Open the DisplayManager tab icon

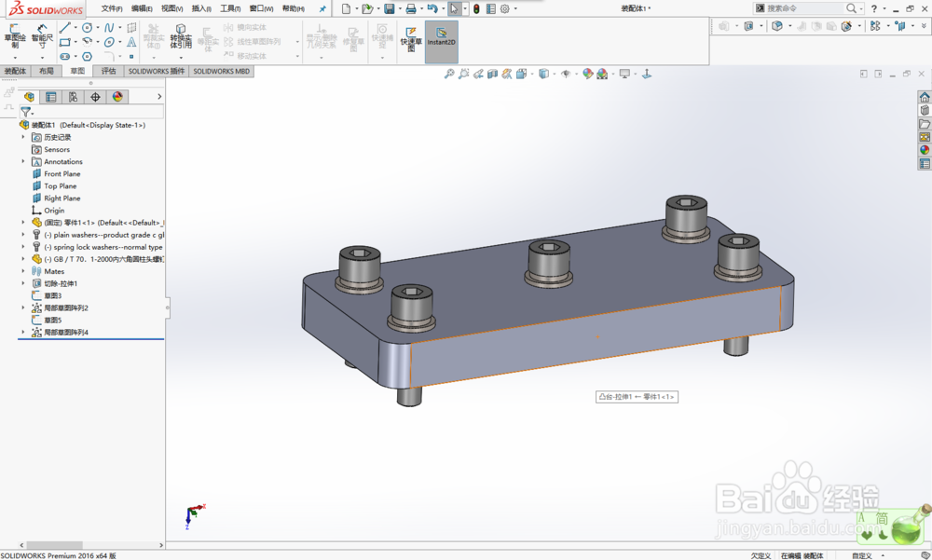pos(117,97)
